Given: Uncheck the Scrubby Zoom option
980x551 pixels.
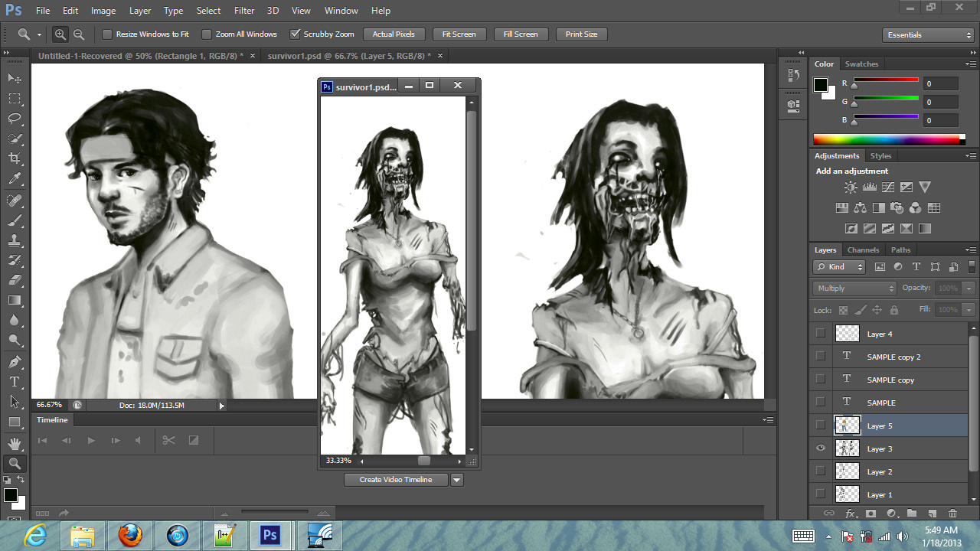Looking at the screenshot, I should (296, 34).
